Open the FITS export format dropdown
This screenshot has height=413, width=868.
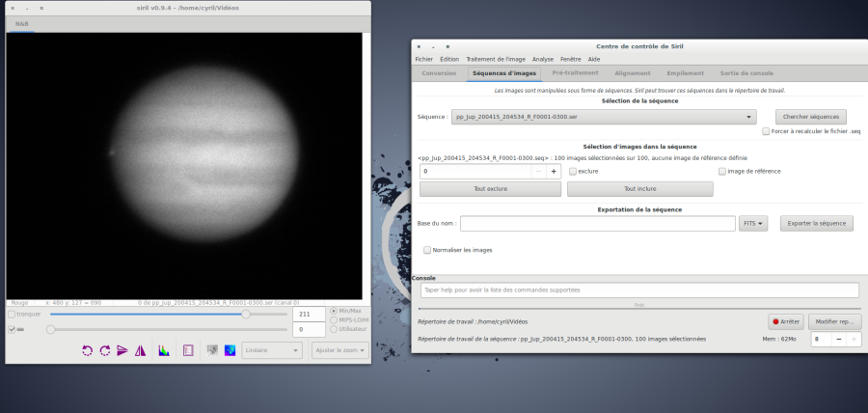[x=753, y=224]
